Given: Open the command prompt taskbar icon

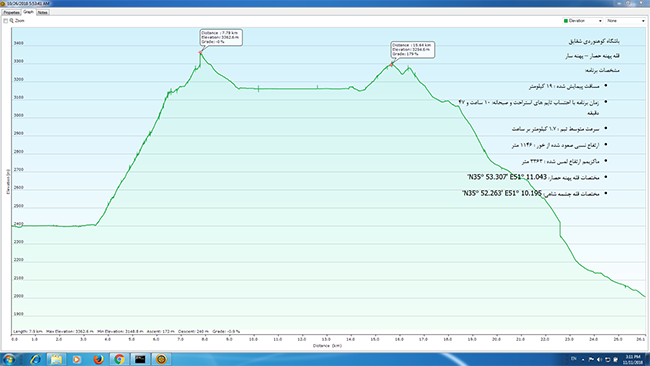Looking at the screenshot, I should click(x=140, y=359).
